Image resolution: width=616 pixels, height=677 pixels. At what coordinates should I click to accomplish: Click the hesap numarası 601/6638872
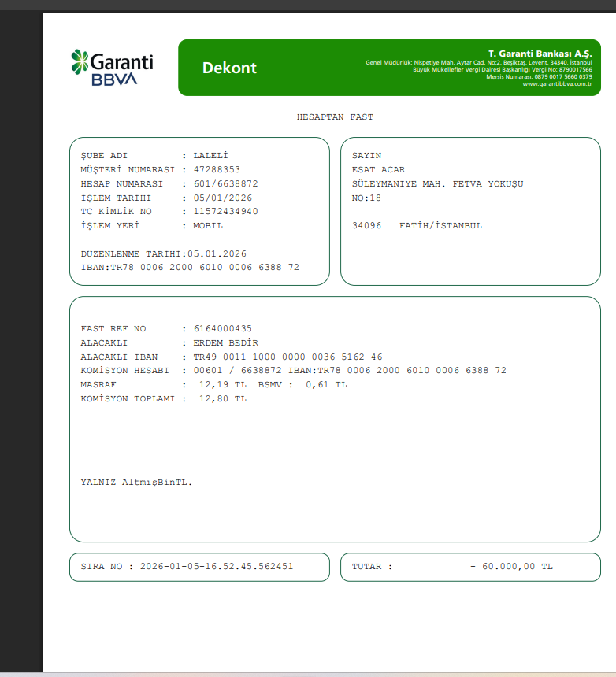point(225,184)
